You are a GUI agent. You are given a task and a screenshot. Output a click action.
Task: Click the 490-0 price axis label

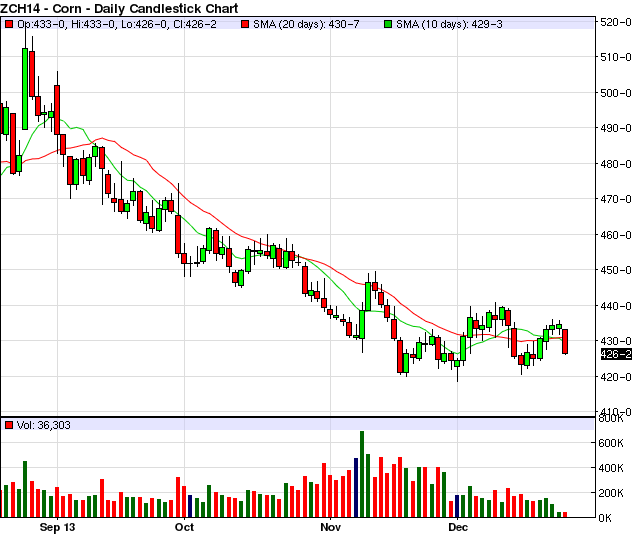616,128
